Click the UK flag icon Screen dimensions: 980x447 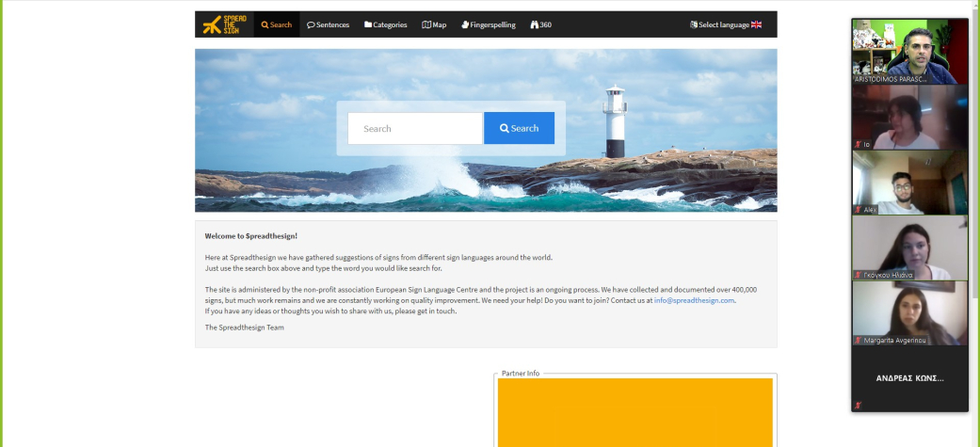tap(757, 24)
